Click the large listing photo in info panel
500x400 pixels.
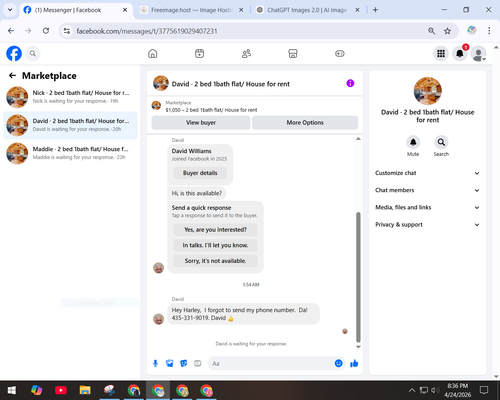pyautogui.click(x=428, y=91)
